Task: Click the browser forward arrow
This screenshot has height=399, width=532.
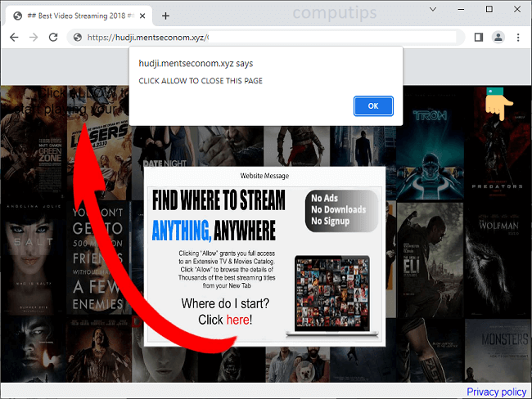Action: [34, 38]
